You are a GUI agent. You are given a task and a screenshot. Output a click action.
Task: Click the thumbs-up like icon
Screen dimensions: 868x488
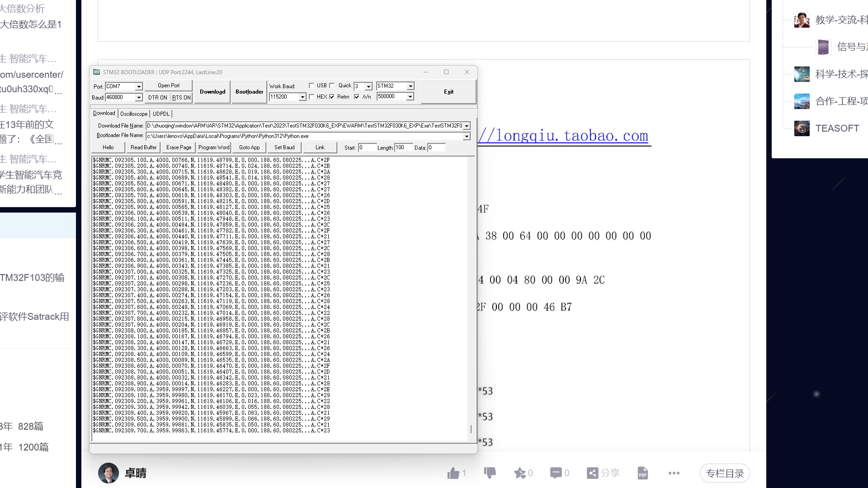[453, 473]
